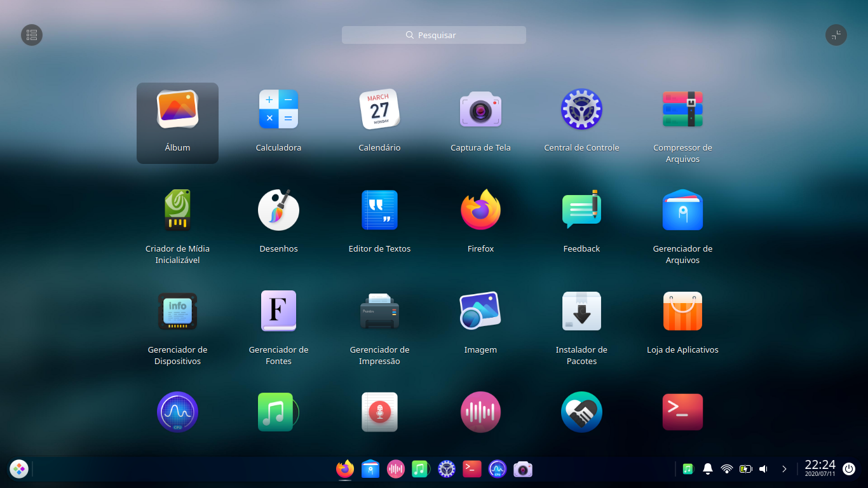Launch the pink sound-wave recorder app in the grid

point(480,412)
